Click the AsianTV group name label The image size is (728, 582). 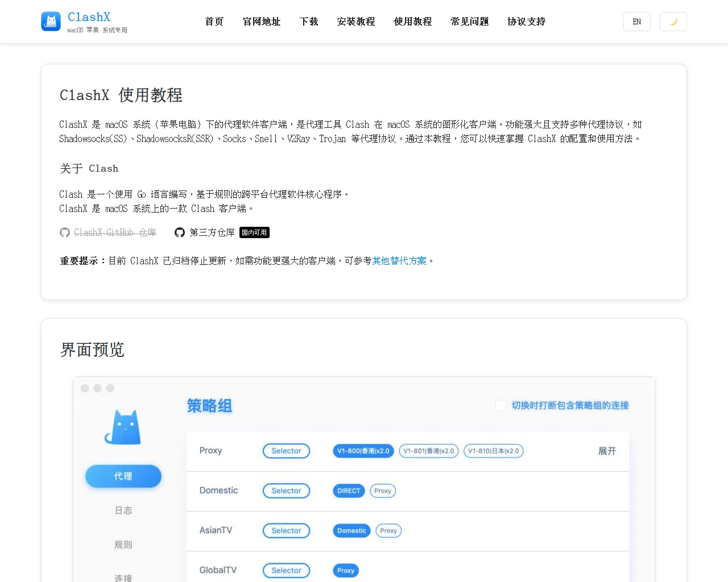[x=216, y=530]
